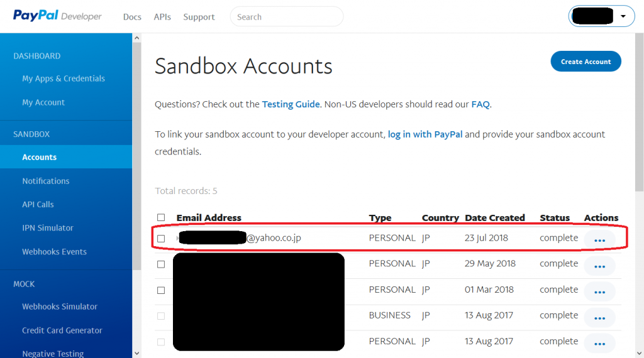Click into the Search field
The height and width of the screenshot is (358, 644).
[x=287, y=17]
